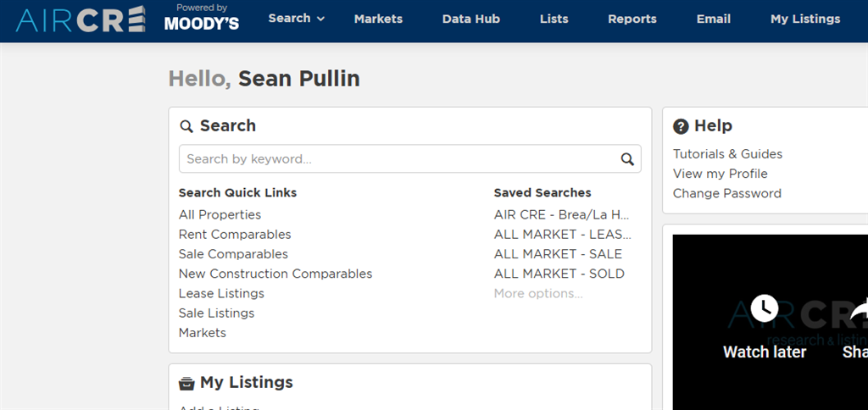Click the magnifier icon in search box

(627, 158)
